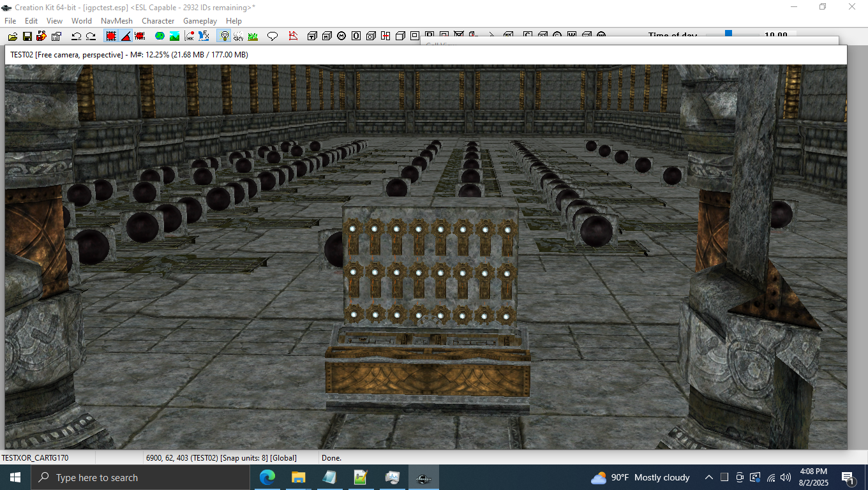Viewport: 868px width, 490px height.
Task: Click the red H bracket toolbar icon
Action: tap(385, 36)
